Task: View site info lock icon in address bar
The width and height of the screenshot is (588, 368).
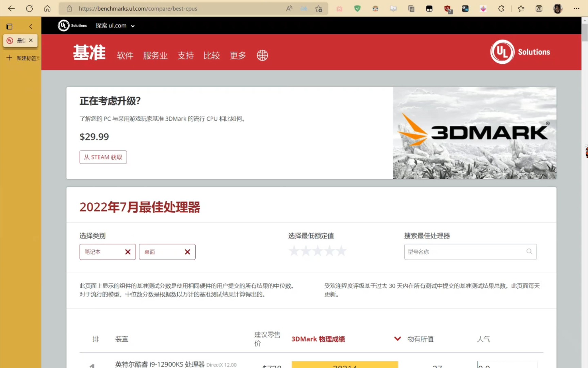Action: (x=69, y=9)
